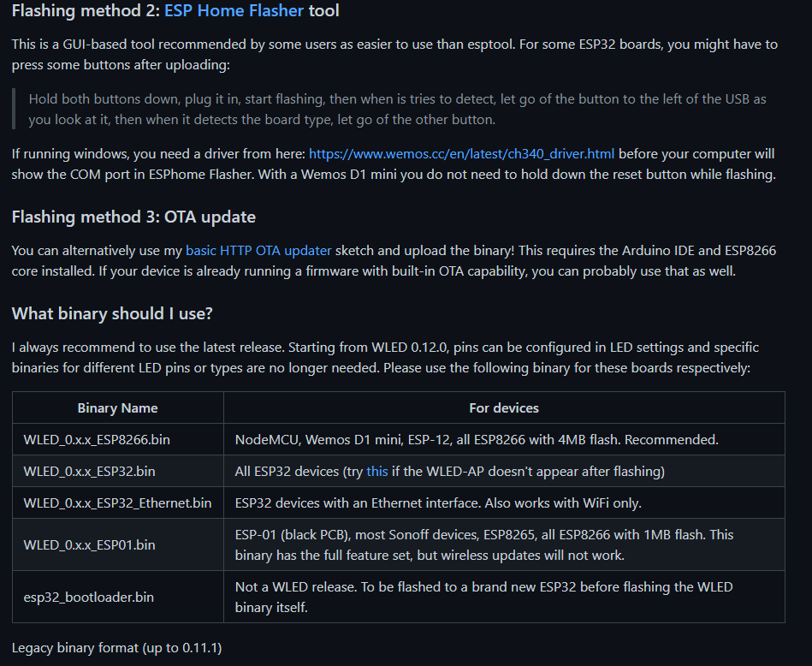This screenshot has width=812, height=666.
Task: Click the "NodeMCU, Wemos D1 mini" description cell
Action: 477,440
